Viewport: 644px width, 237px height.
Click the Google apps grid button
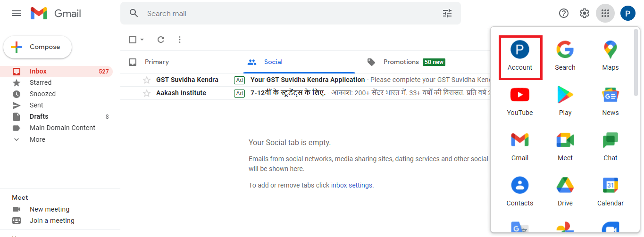tap(605, 13)
